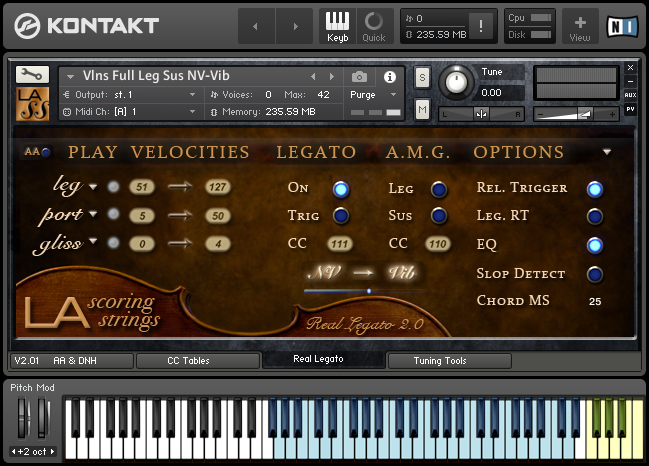The height and width of the screenshot is (466, 649).
Task: Disable Legato On switch
Action: (x=341, y=190)
